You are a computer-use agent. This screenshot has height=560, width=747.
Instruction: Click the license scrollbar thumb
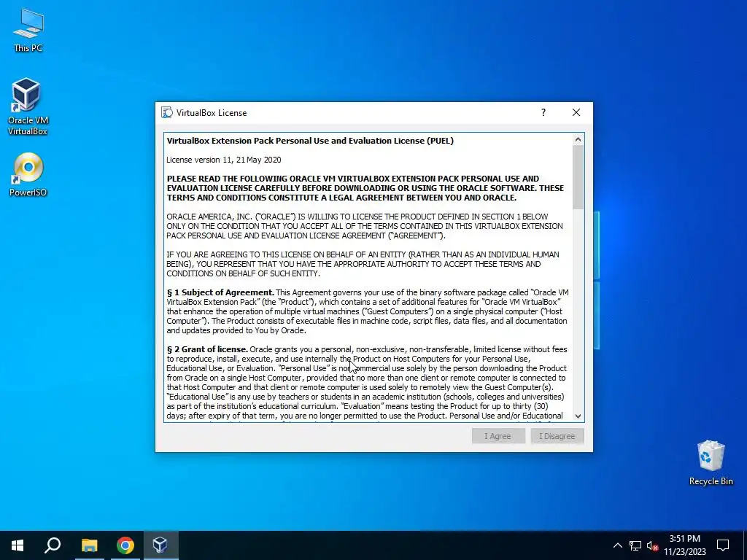coord(578,177)
